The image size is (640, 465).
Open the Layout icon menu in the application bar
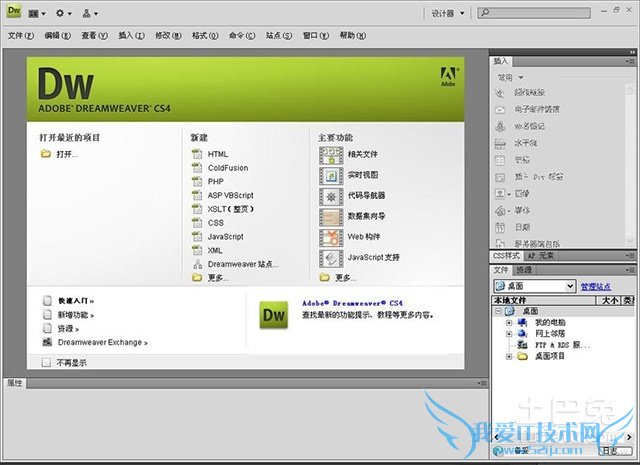pyautogui.click(x=36, y=13)
